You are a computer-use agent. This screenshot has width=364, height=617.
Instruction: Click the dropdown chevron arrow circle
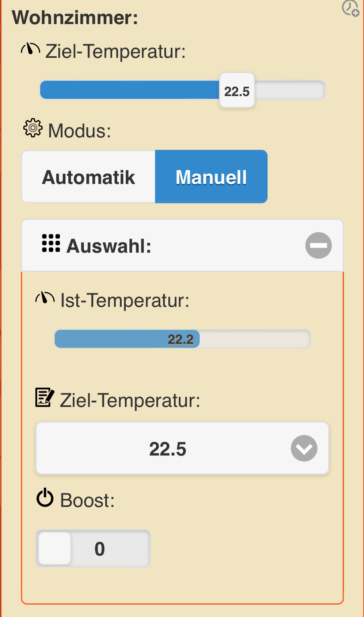click(x=304, y=448)
